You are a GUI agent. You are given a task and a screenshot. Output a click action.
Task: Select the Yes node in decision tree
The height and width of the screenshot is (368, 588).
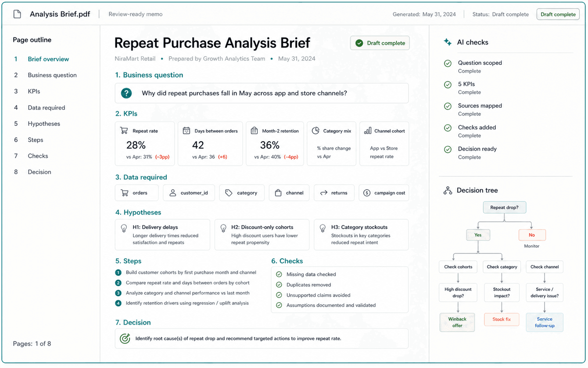[478, 235]
